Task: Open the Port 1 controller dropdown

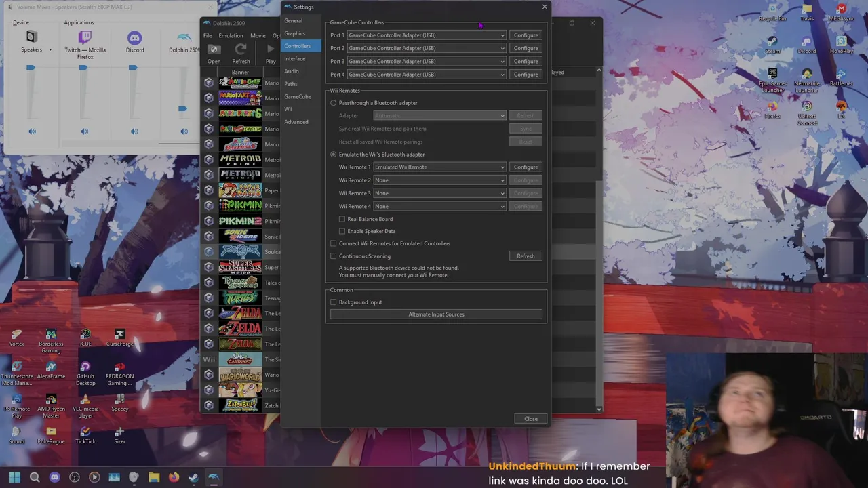Action: click(427, 35)
